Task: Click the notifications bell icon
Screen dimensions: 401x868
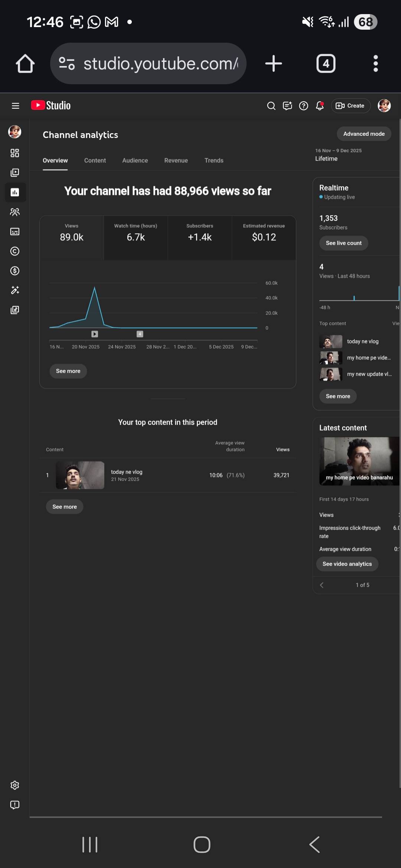Action: click(x=320, y=106)
